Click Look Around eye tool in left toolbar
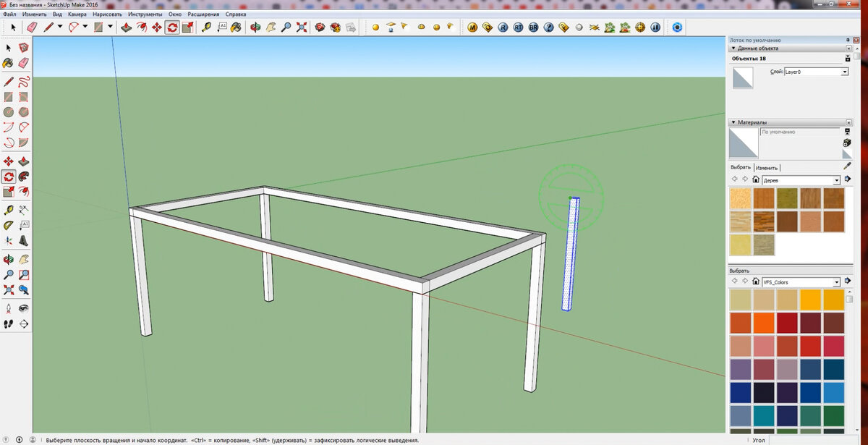 point(24,308)
